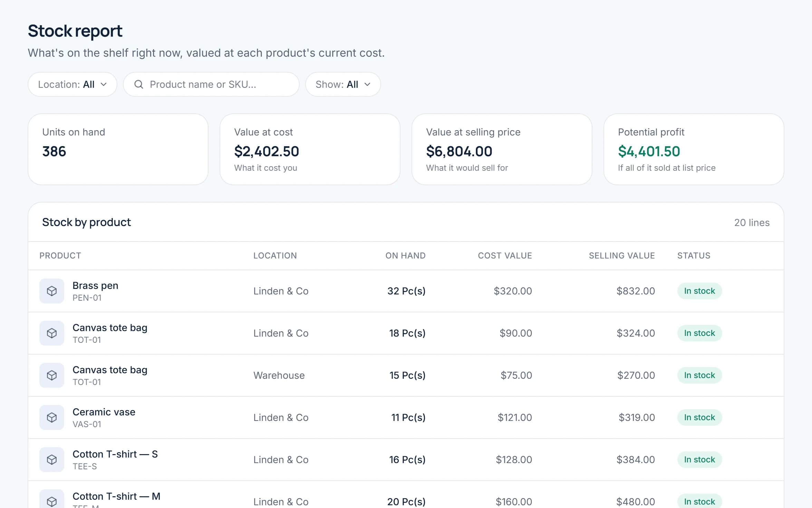Click the 32 Pc(s) on-hand value
812x508 pixels.
(406, 291)
